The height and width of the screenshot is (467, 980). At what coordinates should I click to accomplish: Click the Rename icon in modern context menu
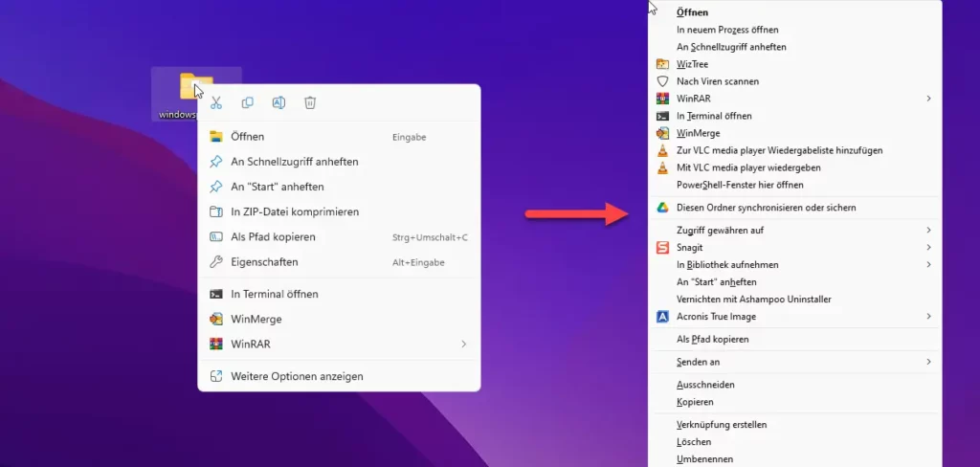pos(278,103)
